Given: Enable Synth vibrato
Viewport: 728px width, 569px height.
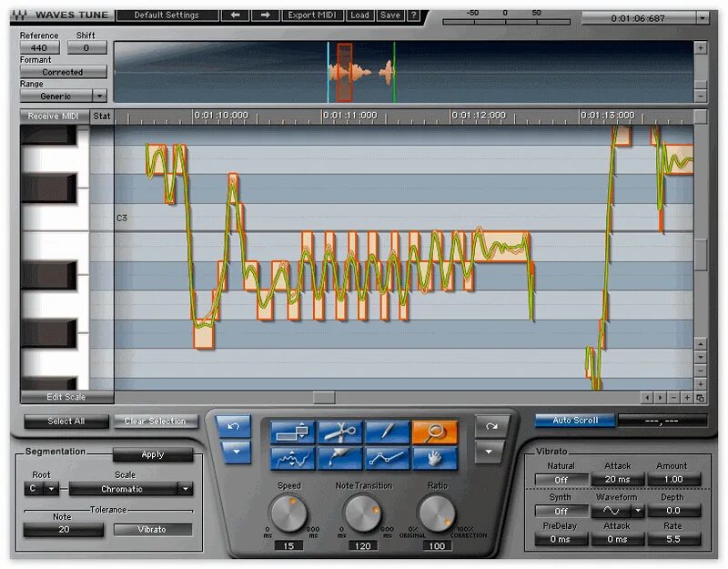Looking at the screenshot, I should 561,510.
